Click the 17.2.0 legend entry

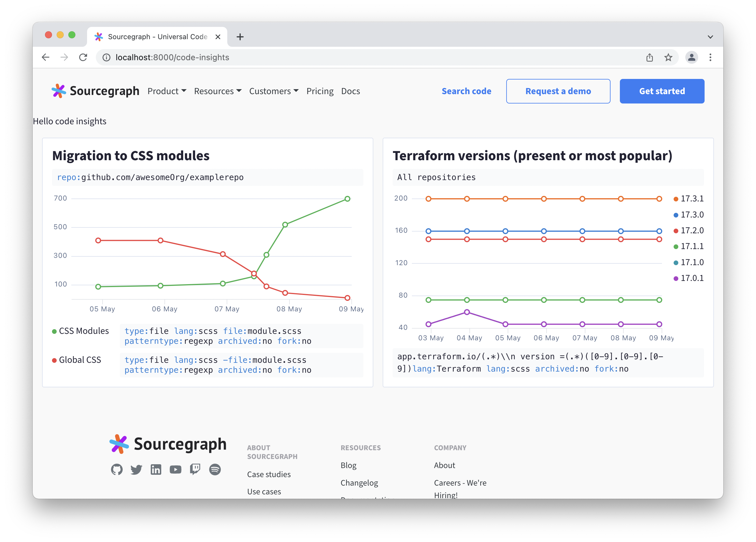click(689, 230)
